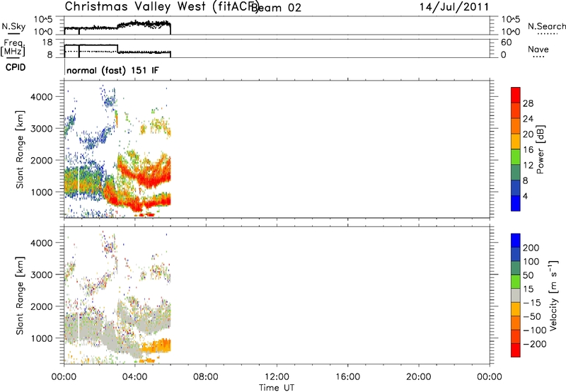Click the "-15" label on the velocity scale

point(532,302)
